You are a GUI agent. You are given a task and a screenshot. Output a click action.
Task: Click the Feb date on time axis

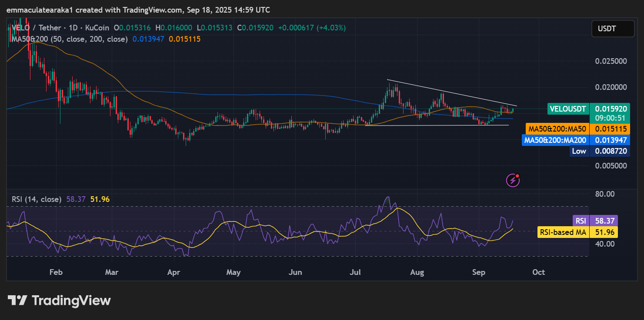(x=56, y=273)
